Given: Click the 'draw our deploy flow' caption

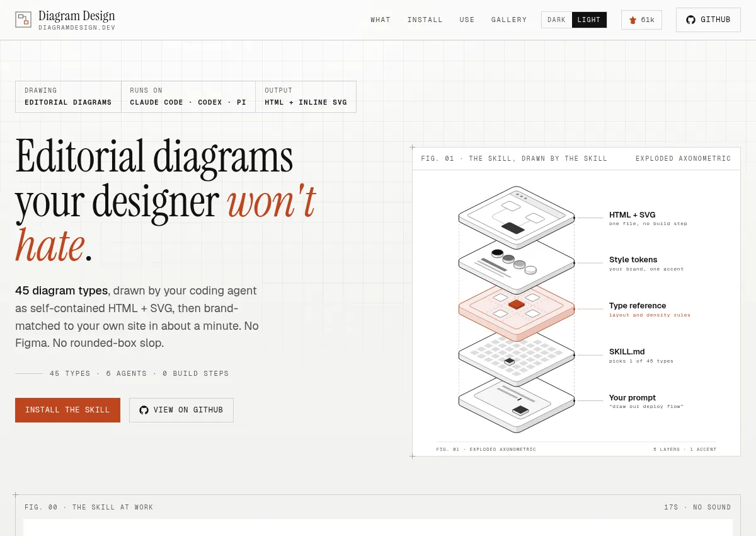Looking at the screenshot, I should (x=646, y=406).
